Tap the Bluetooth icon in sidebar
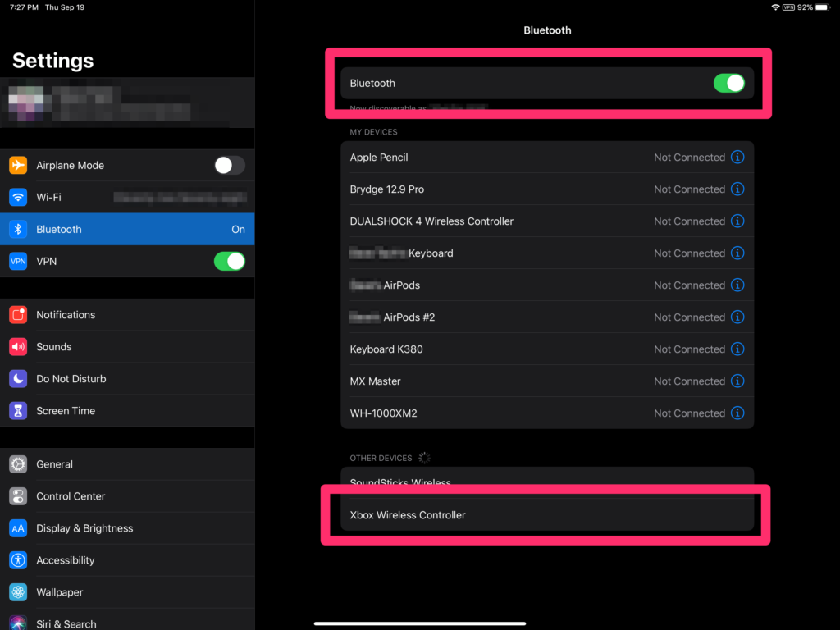840x630 pixels. tap(18, 230)
